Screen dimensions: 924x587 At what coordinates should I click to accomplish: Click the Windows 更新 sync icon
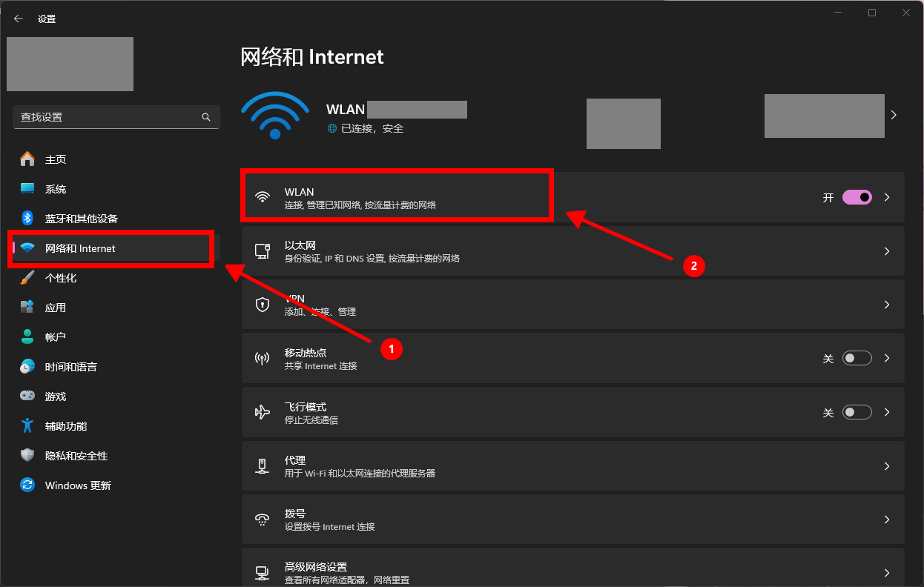(x=27, y=485)
